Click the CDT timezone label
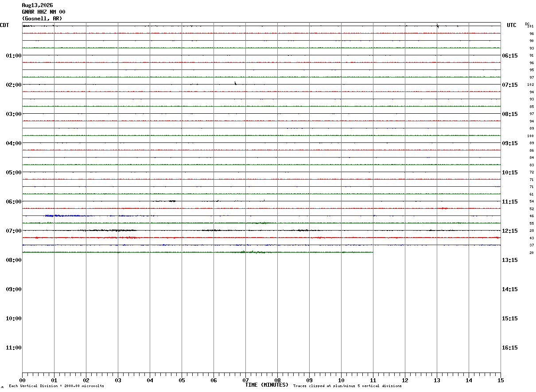536x392 pixels. point(4,25)
